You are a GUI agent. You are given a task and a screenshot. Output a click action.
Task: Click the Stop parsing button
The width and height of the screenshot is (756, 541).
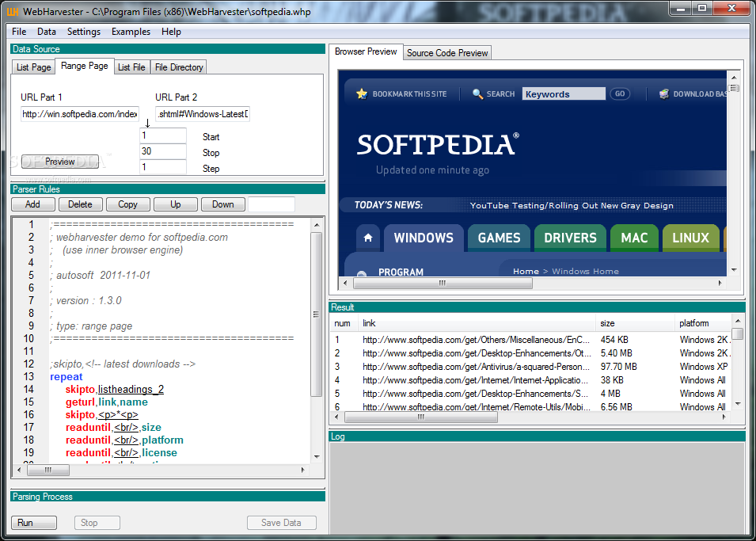tap(97, 523)
